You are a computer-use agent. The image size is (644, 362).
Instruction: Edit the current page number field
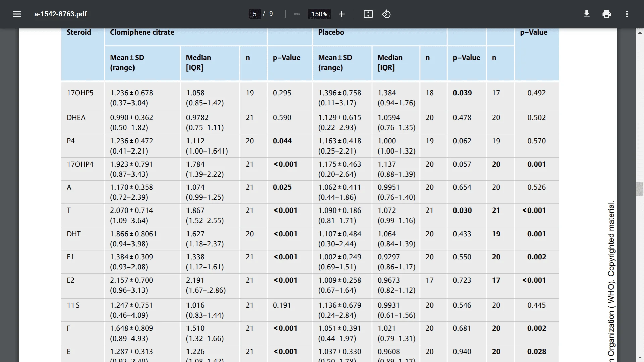pos(255,14)
